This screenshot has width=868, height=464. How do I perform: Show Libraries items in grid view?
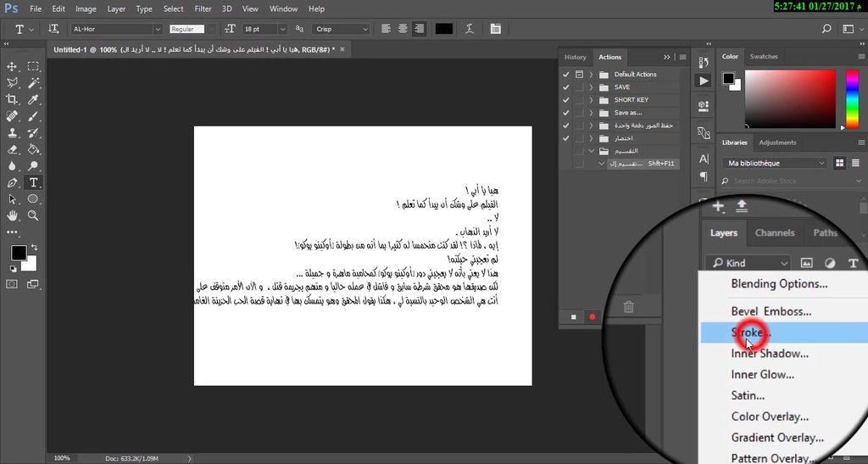coord(840,164)
